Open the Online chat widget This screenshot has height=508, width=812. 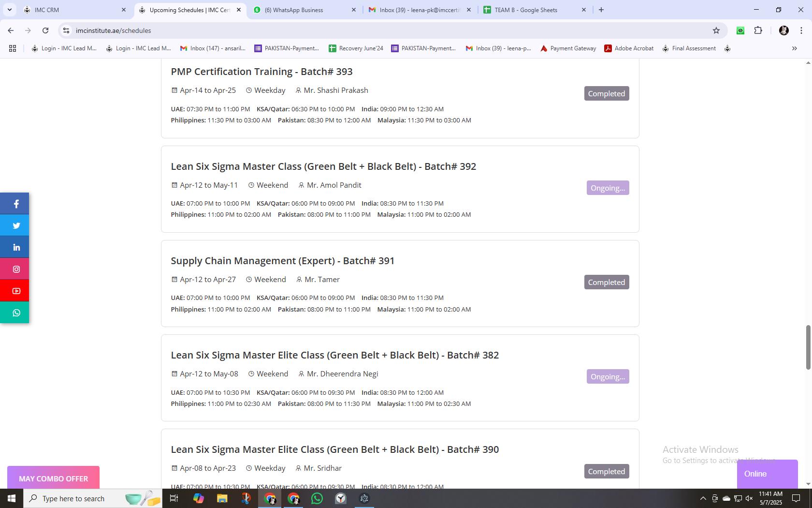767,474
